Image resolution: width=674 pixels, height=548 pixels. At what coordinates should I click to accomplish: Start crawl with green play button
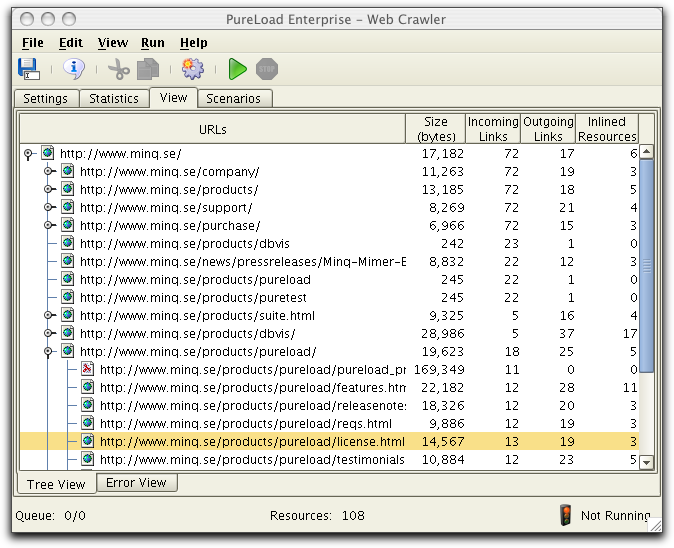pos(237,69)
